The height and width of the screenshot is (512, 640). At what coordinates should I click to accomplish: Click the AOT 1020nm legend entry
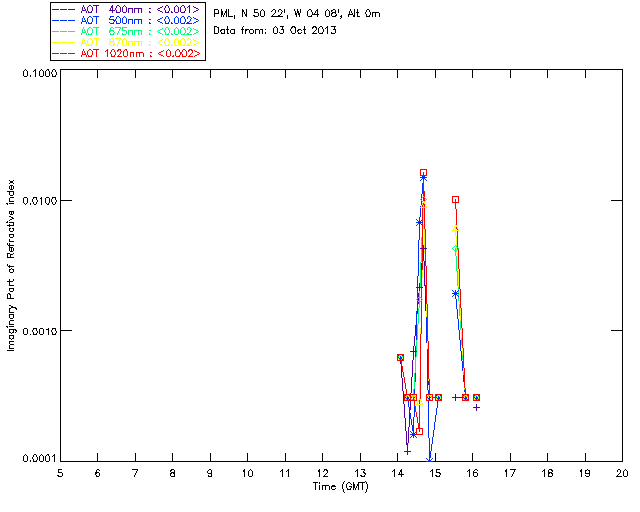126,53
